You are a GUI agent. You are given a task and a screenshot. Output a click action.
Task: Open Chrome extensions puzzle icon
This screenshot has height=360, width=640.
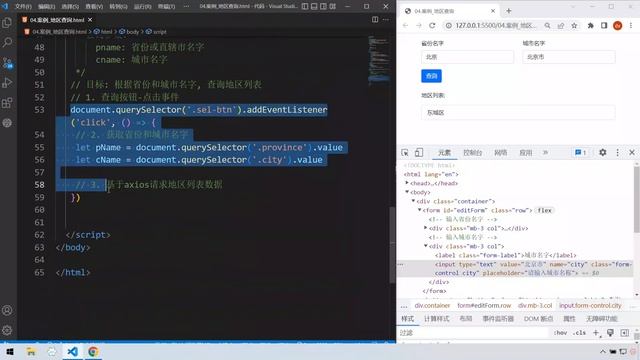coord(590,25)
